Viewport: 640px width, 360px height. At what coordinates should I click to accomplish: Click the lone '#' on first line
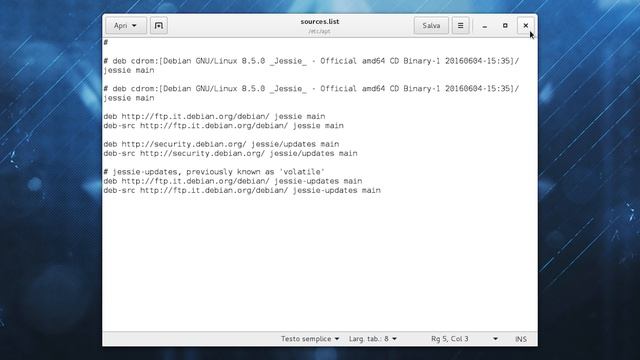point(106,42)
